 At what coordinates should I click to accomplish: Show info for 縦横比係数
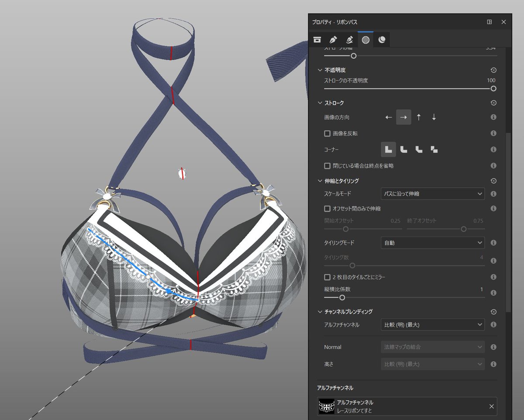point(493,293)
